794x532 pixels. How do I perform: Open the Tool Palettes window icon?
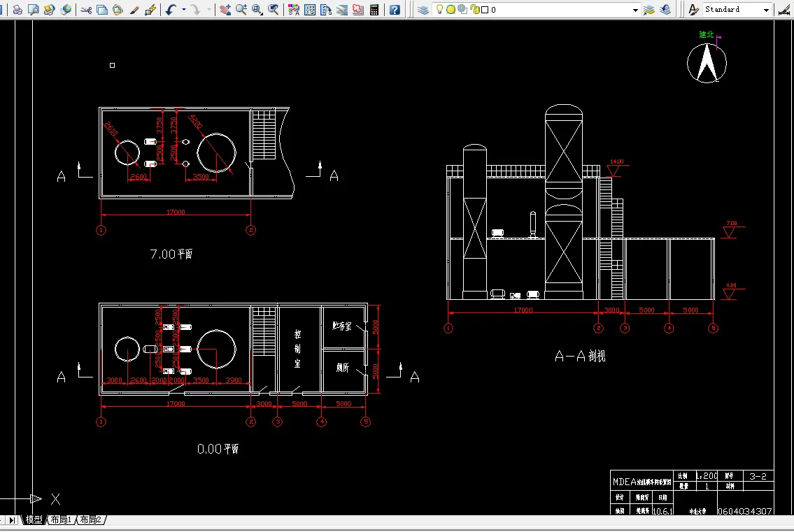[x=326, y=10]
